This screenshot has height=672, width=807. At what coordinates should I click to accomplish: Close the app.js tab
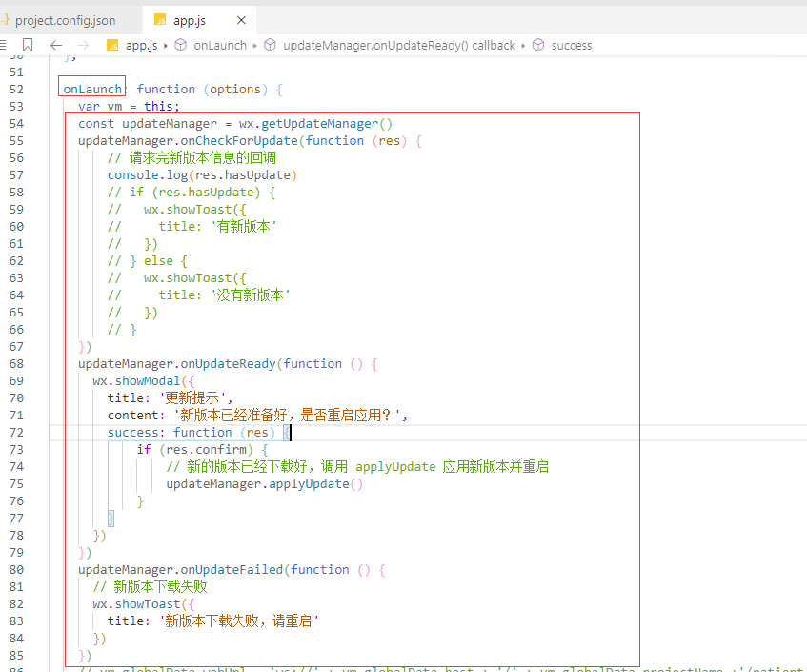(241, 20)
